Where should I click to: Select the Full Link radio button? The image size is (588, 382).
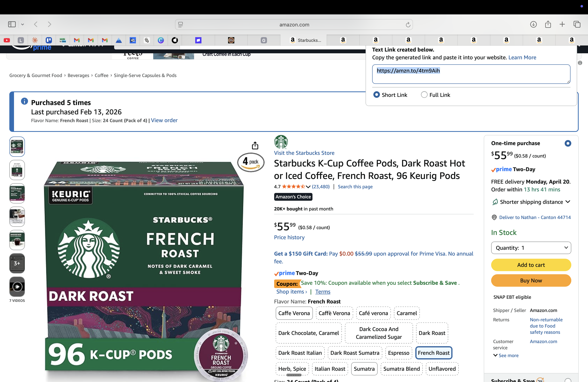coord(424,95)
